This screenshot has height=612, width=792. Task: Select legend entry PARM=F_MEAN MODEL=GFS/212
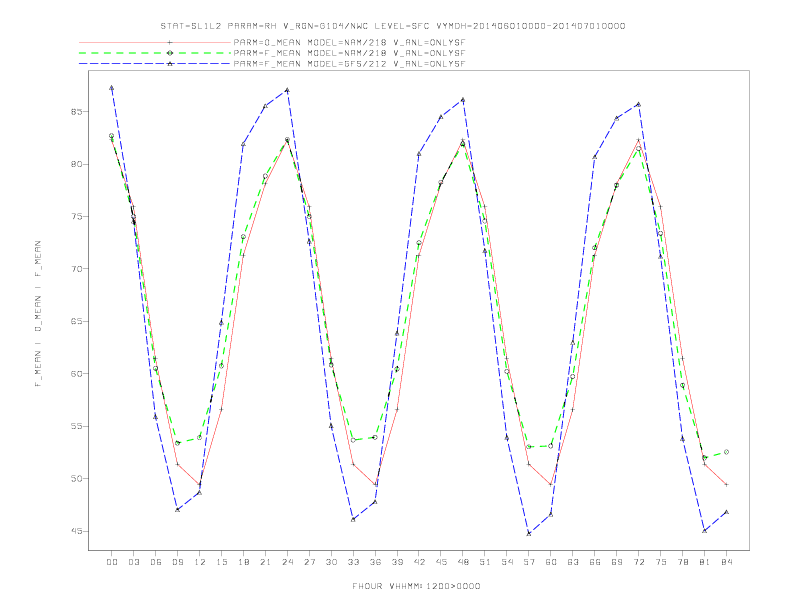click(349, 64)
